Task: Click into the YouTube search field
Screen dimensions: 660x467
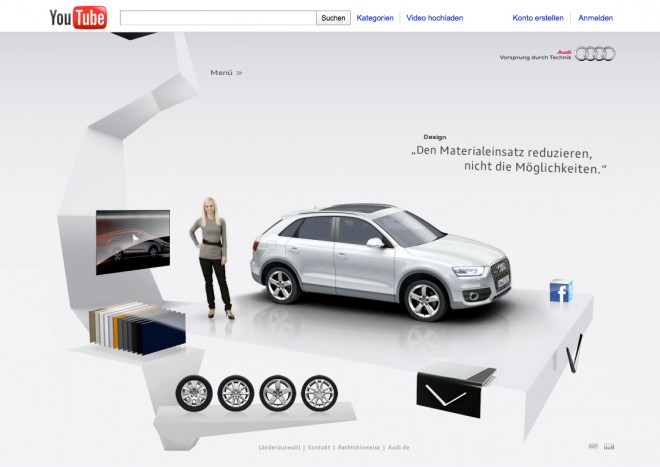Action: [218, 18]
